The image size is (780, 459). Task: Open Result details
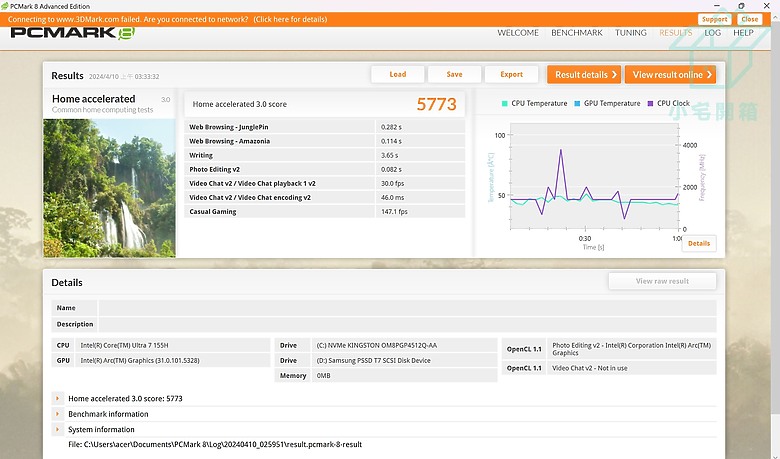(584, 75)
